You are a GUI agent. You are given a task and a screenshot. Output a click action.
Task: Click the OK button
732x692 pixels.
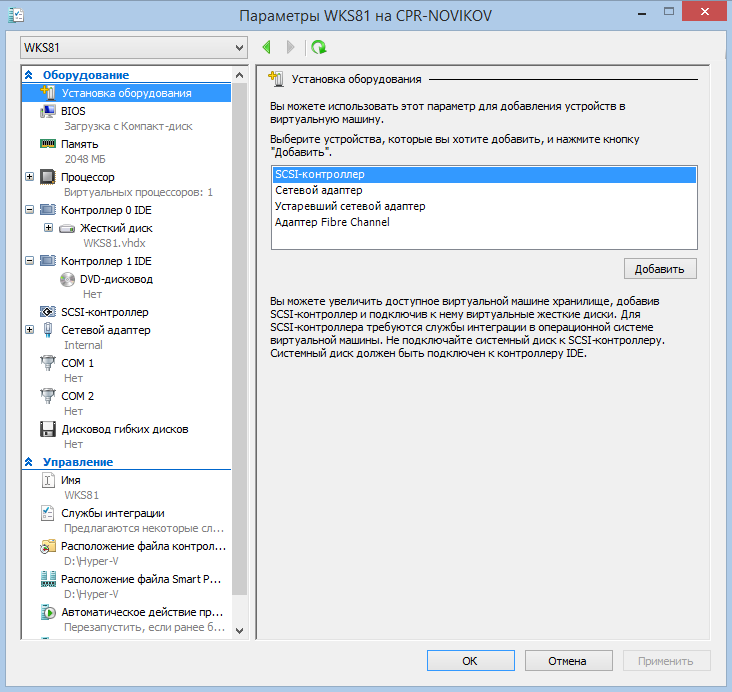pos(470,661)
